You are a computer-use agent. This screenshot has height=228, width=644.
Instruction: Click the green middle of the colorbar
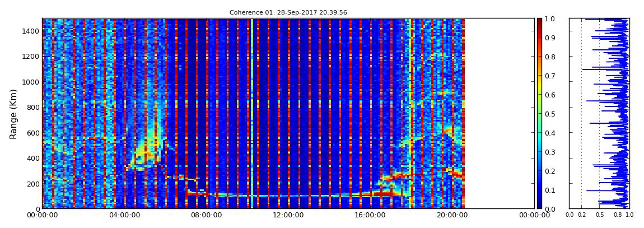click(x=539, y=114)
